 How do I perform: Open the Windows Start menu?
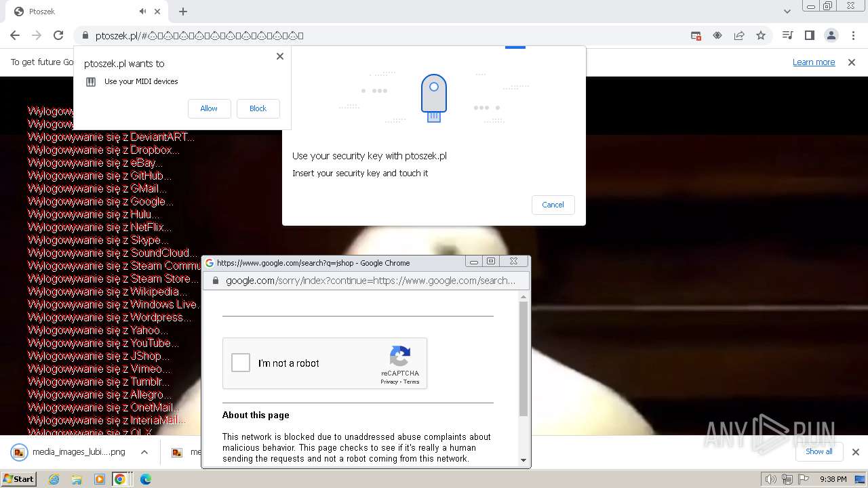point(18,479)
